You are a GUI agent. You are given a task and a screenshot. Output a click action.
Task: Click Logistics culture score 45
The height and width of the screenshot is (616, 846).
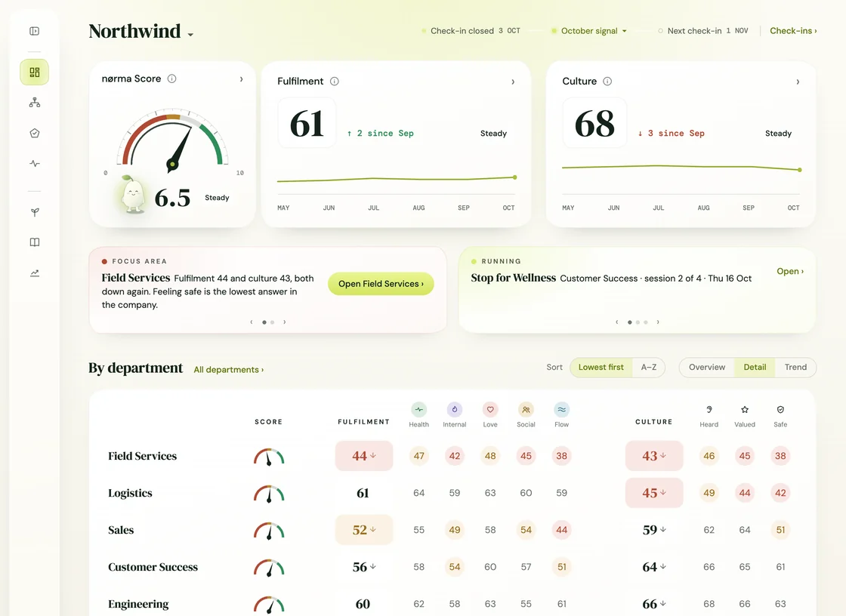[654, 493]
